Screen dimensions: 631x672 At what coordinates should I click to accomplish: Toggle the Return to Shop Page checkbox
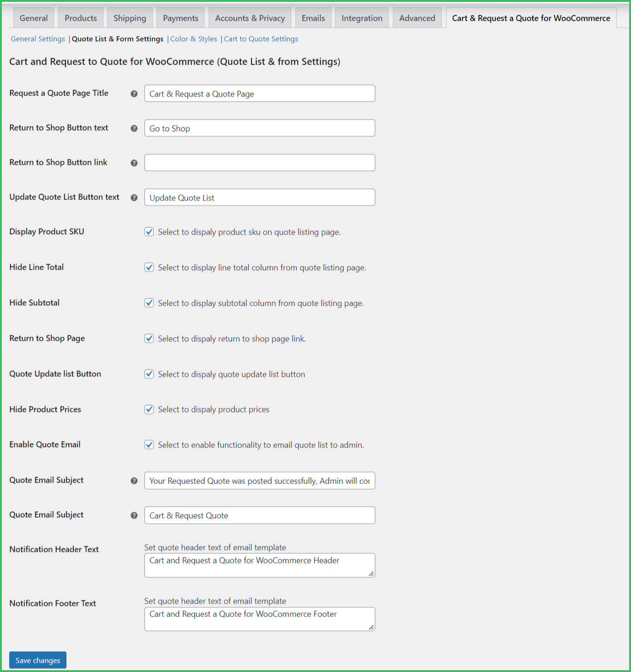(149, 339)
